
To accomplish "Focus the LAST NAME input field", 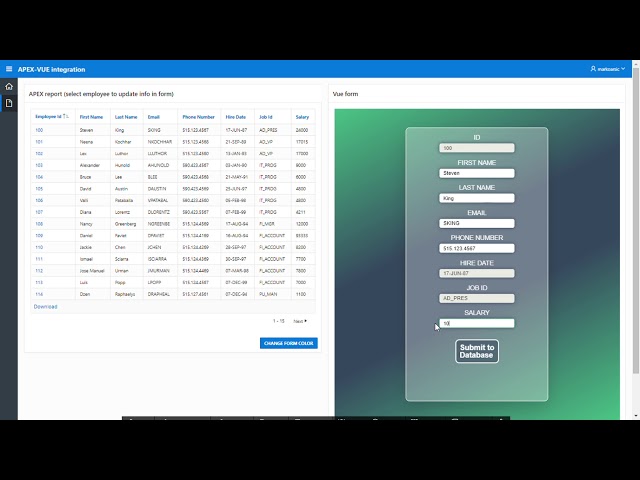I will (477, 198).
